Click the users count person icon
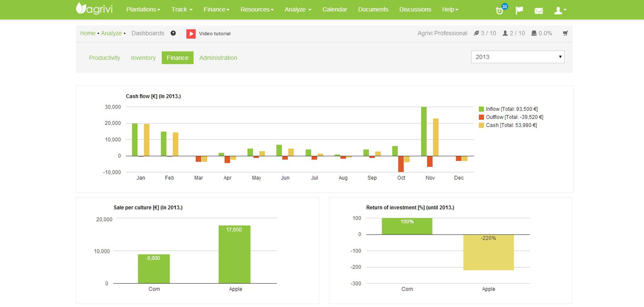The width and height of the screenshot is (644, 307). [505, 33]
